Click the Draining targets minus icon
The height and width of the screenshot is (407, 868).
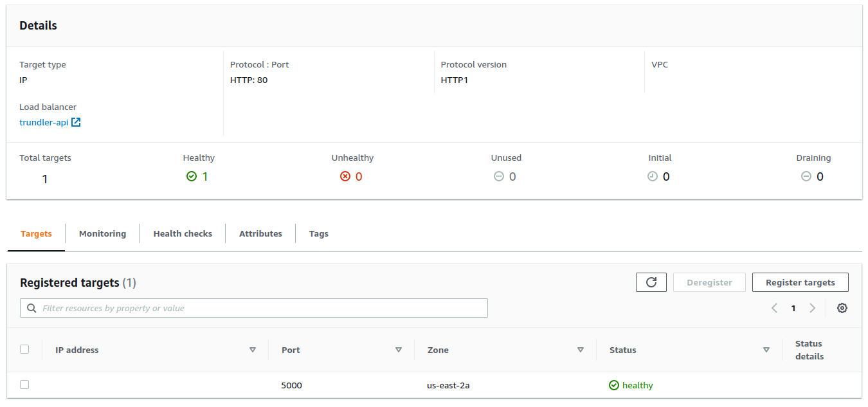tap(806, 176)
